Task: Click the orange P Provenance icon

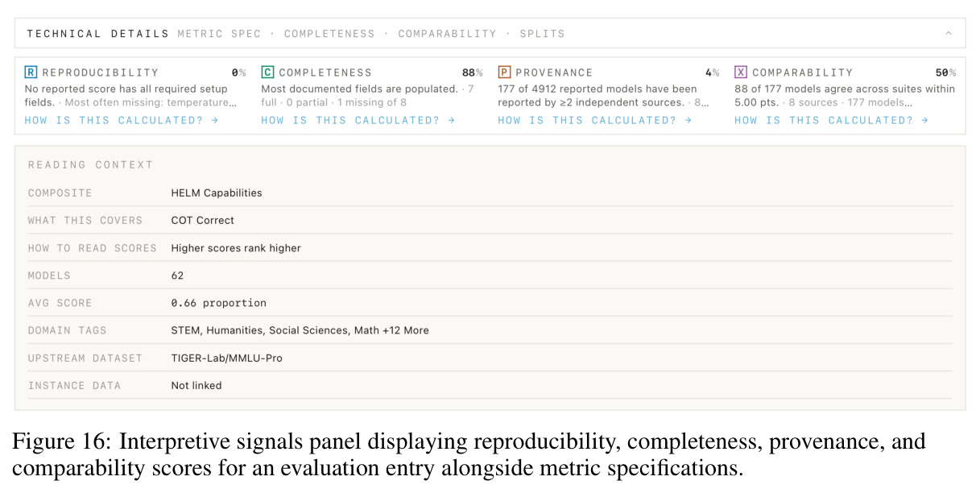Action: click(x=504, y=72)
